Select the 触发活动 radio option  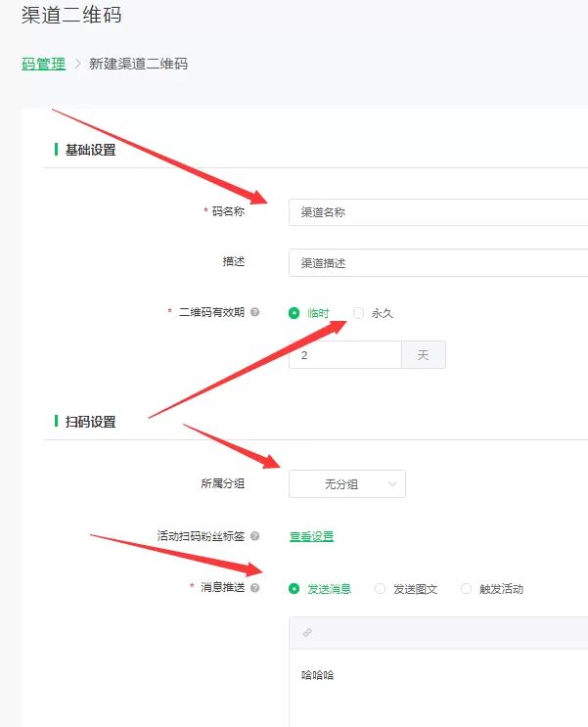click(466, 589)
